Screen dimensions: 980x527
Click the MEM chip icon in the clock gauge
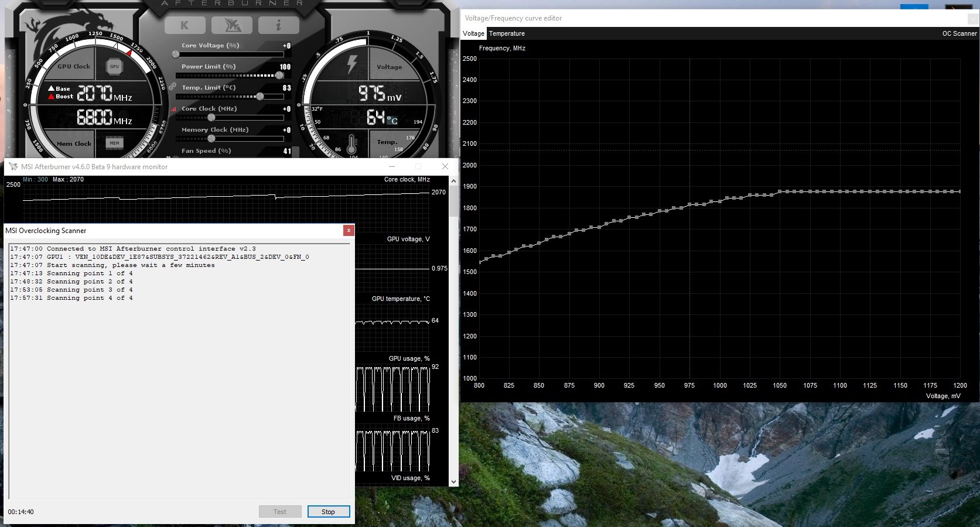click(114, 143)
